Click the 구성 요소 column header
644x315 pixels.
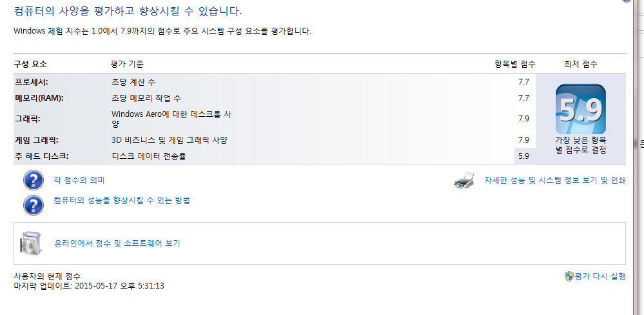[30, 65]
